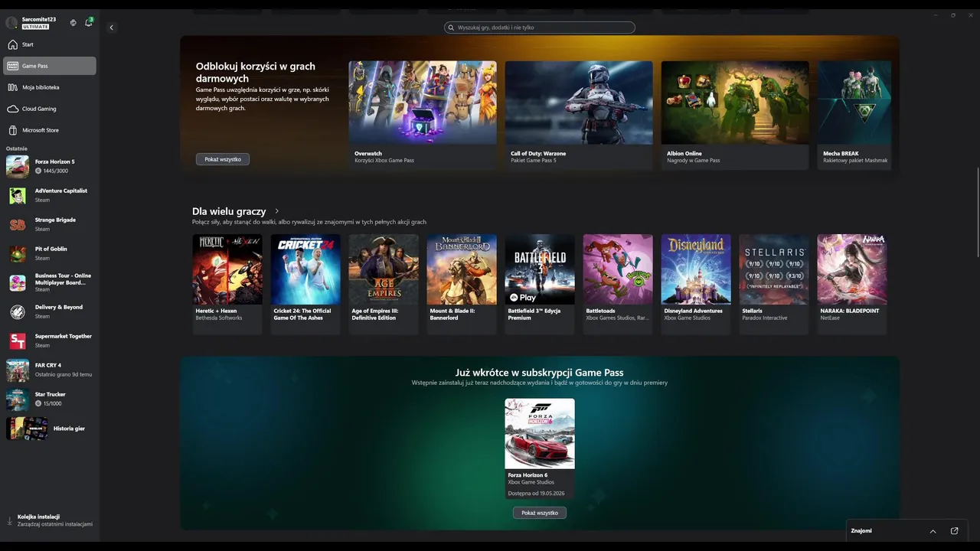Click the Ostatnie section label

(17, 148)
